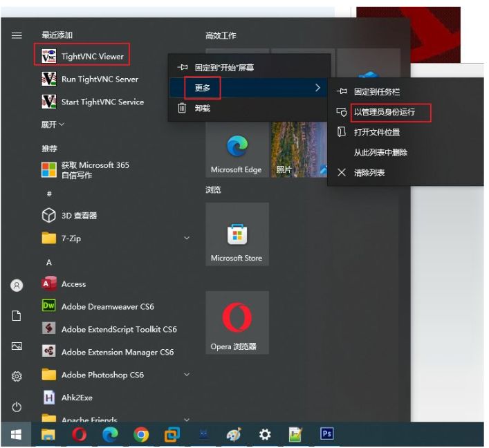
Task: Click the # letter group header
Action: point(49,194)
